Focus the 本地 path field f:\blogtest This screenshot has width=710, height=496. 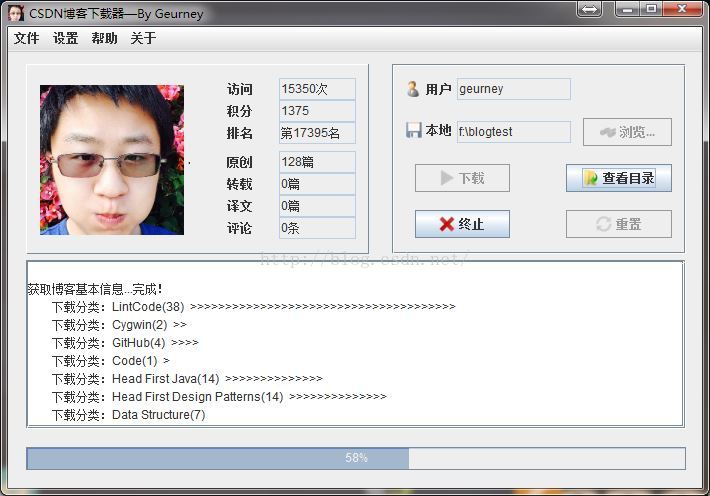(513, 132)
